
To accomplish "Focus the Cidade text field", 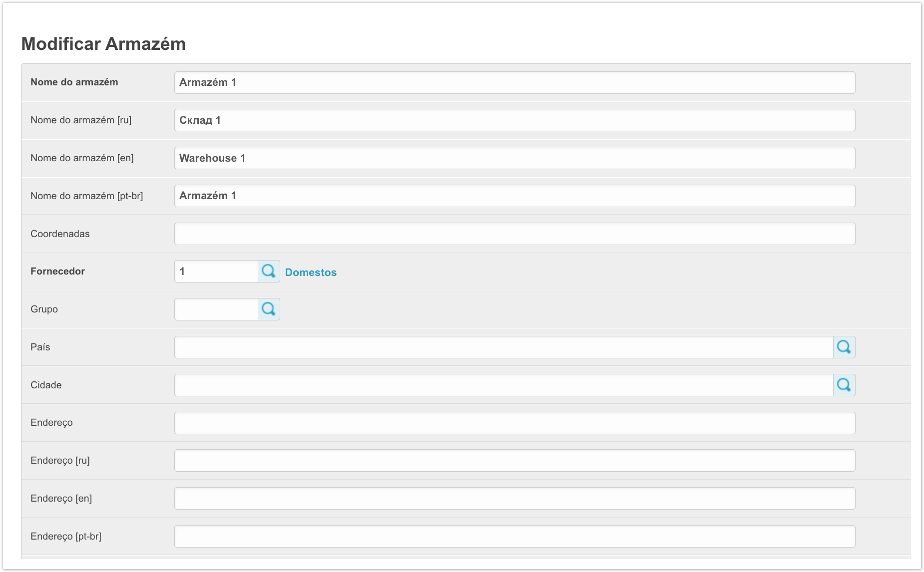I will [x=503, y=385].
